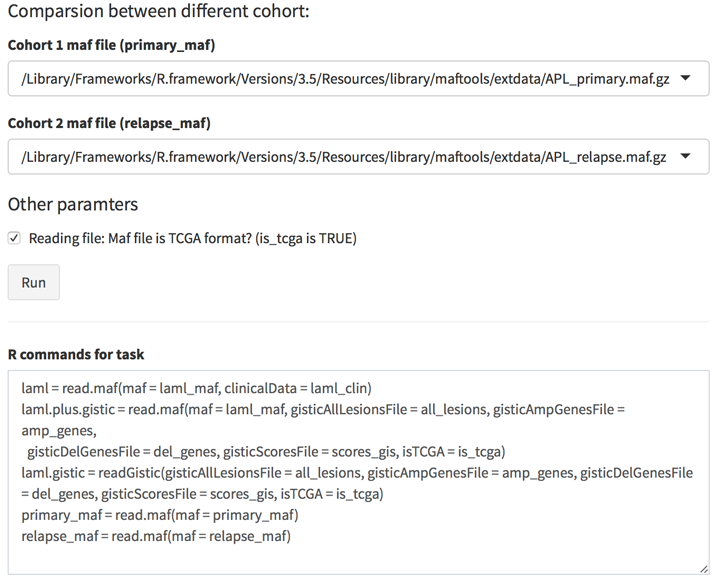Place cursor in 'gisticDelGenesFile = del_genes' line
The width and height of the screenshot is (720, 583).
266,452
